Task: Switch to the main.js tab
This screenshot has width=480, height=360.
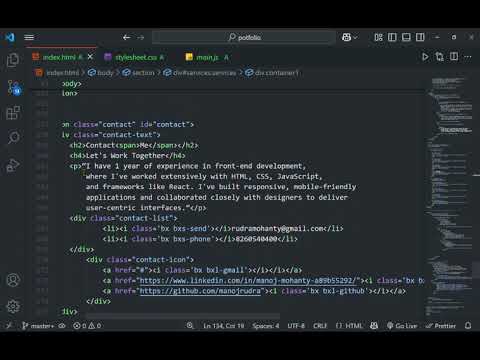Action: click(x=207, y=57)
